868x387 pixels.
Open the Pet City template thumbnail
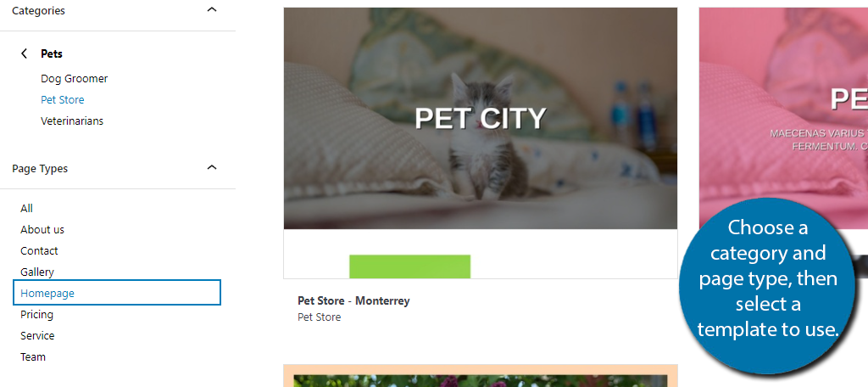pyautogui.click(x=481, y=143)
